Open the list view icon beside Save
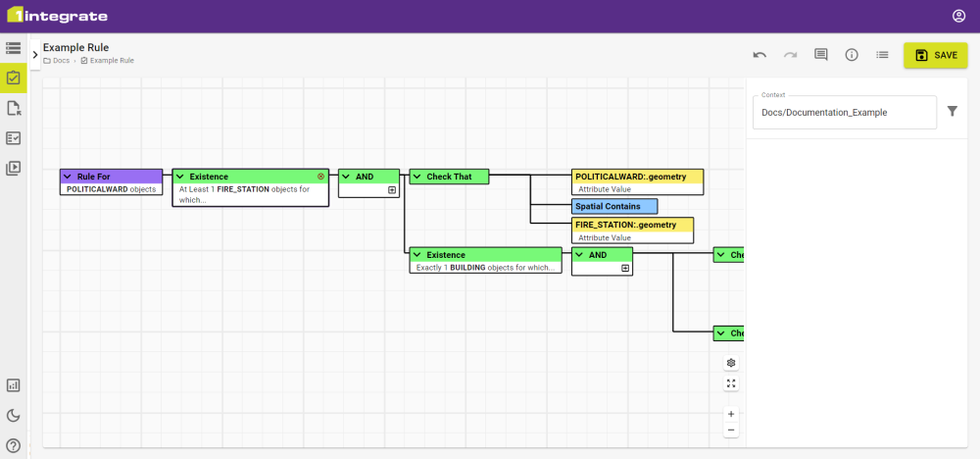This screenshot has width=980, height=459. click(x=882, y=55)
